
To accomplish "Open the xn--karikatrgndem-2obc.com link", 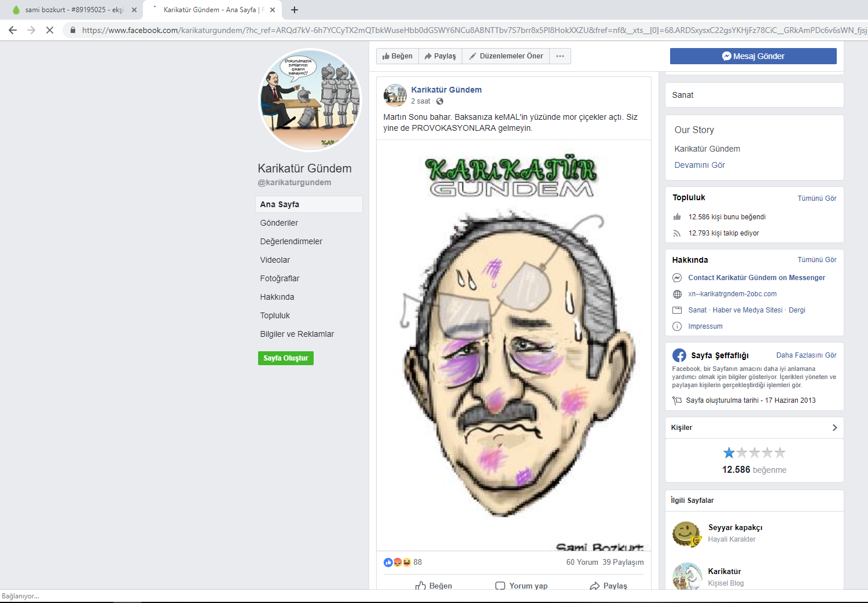I will pos(732,294).
